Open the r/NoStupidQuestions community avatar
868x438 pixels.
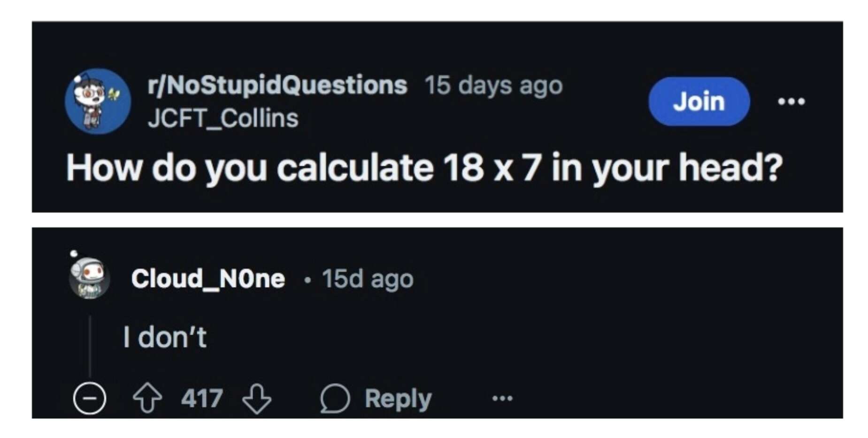(x=98, y=101)
